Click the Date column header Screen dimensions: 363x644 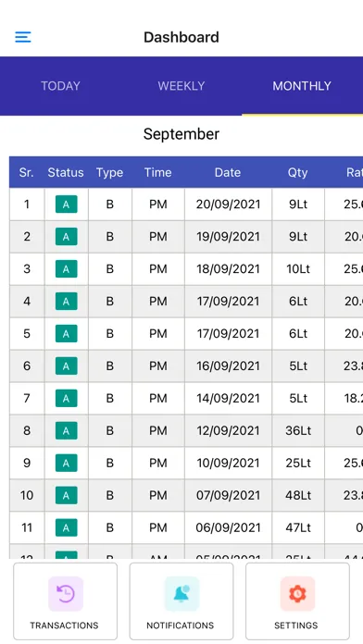click(228, 172)
